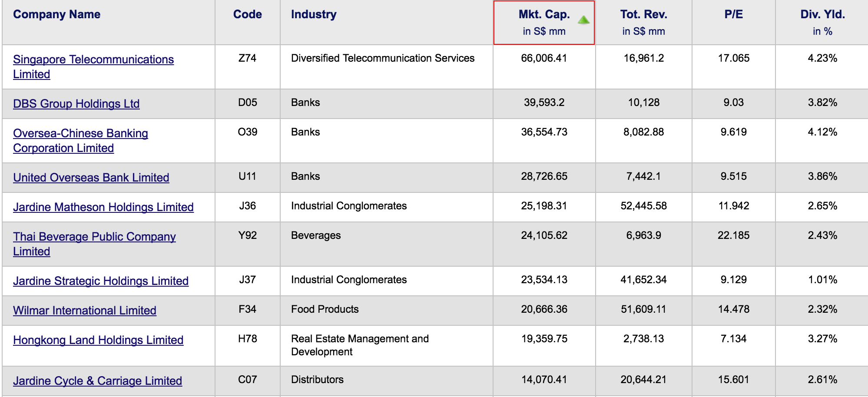Click the green sort arrow icon
Viewport: 868px width, 397px height.
click(x=583, y=20)
